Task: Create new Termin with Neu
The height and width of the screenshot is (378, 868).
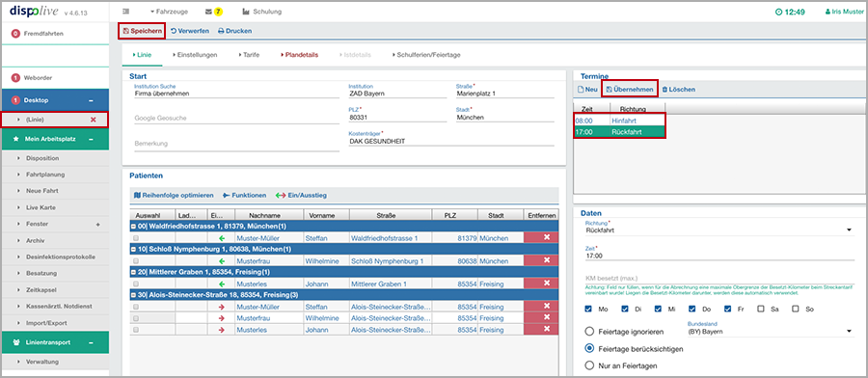Action: pos(587,89)
